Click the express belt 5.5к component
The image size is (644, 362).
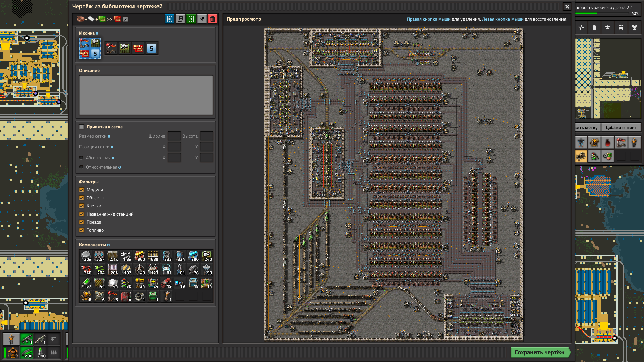tap(99, 256)
